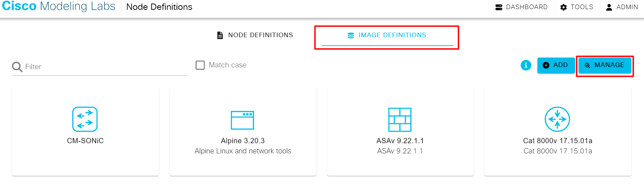
Task: Switch to the Node Definitions tab
Action: point(255,35)
